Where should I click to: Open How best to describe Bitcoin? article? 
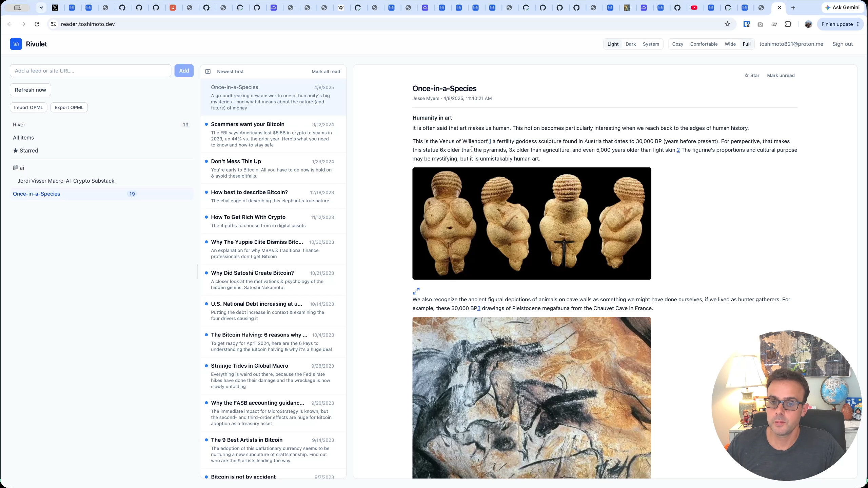click(273, 196)
